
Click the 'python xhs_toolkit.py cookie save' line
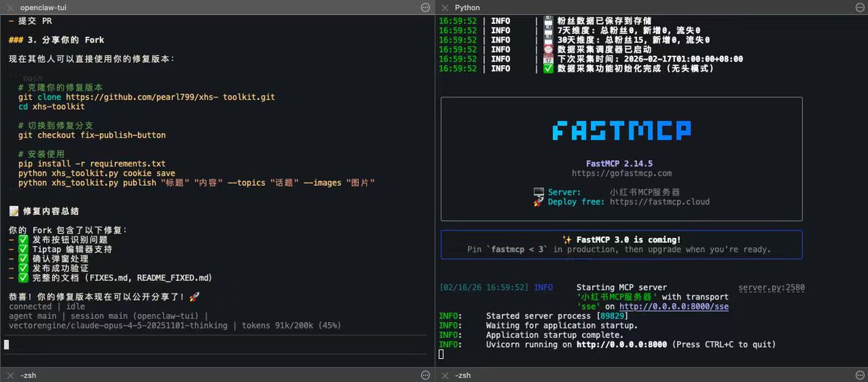(97, 174)
